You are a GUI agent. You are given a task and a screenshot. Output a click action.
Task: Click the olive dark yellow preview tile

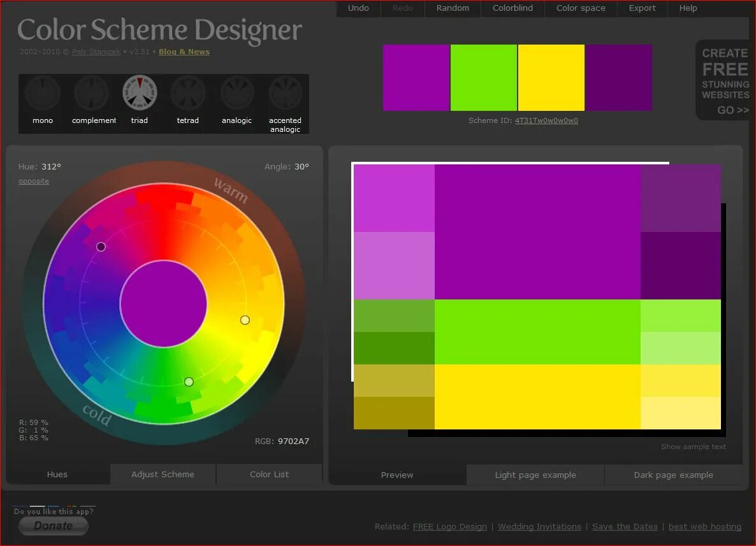pyautogui.click(x=395, y=413)
